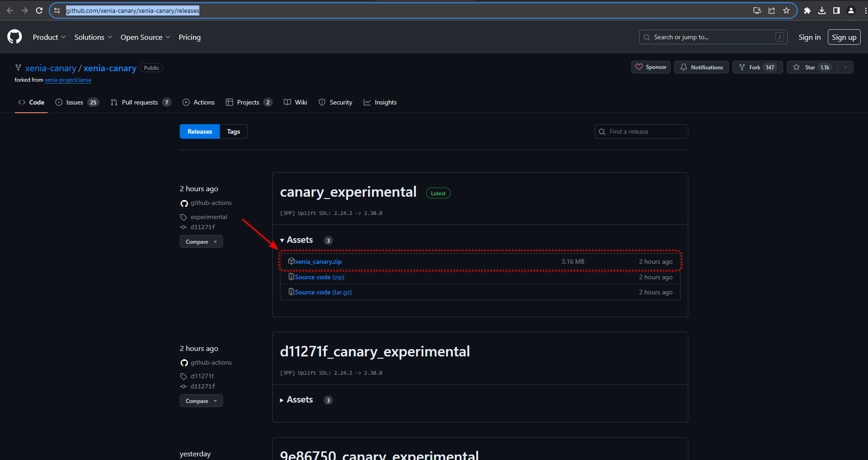The height and width of the screenshot is (460, 868).
Task: Open the Product dropdown menu
Action: point(49,37)
